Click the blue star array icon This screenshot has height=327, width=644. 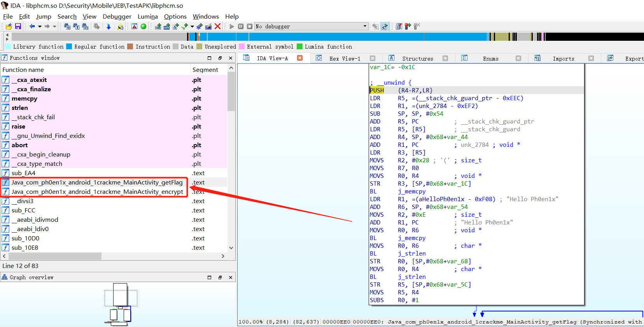(199, 26)
